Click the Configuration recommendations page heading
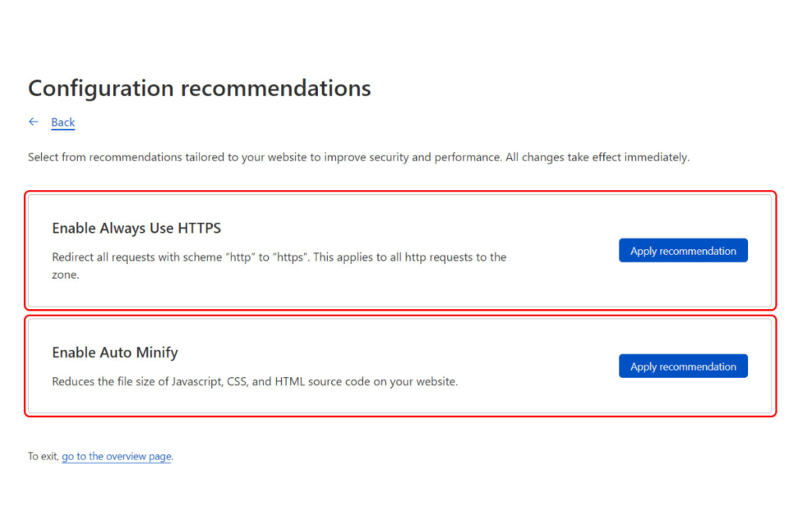Viewport: 798px width, 532px height. pos(199,88)
